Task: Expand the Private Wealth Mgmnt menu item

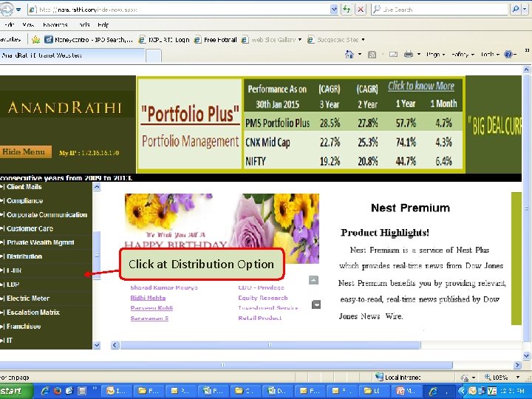Action: [x=41, y=242]
